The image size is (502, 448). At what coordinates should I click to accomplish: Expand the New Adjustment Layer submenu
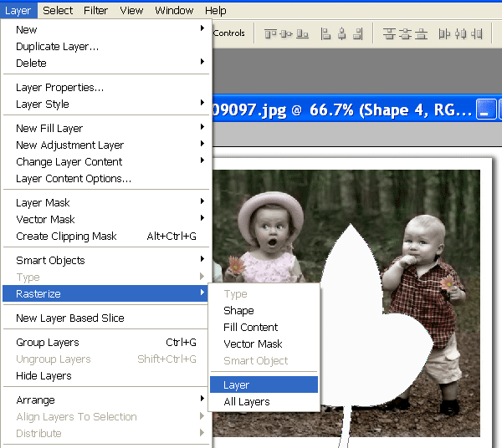tap(105, 145)
